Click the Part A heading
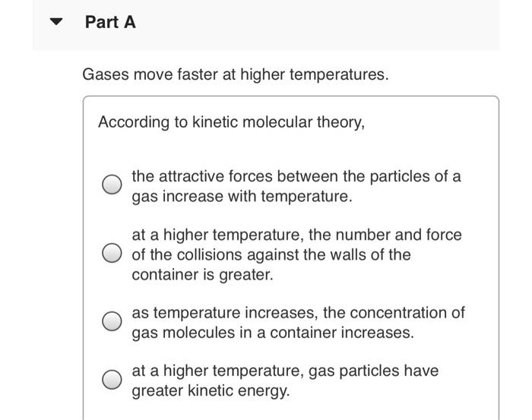This screenshot has width=532, height=420. click(110, 22)
